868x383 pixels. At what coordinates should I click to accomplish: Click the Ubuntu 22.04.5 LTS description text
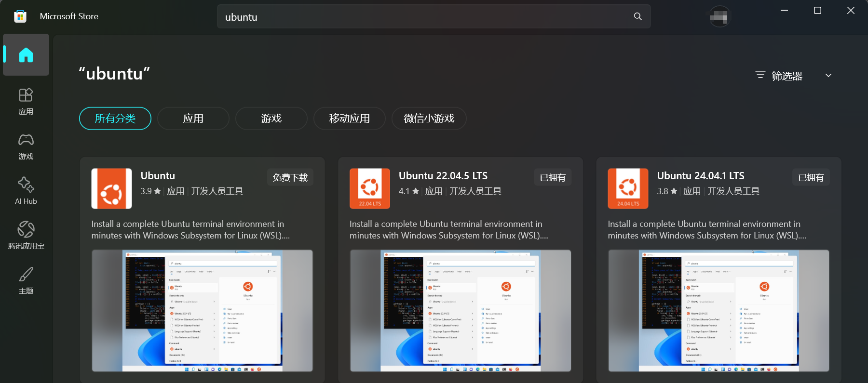449,230
